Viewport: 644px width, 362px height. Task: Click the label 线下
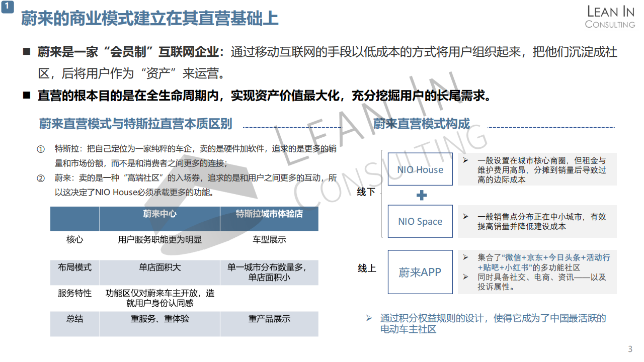[x=366, y=192]
